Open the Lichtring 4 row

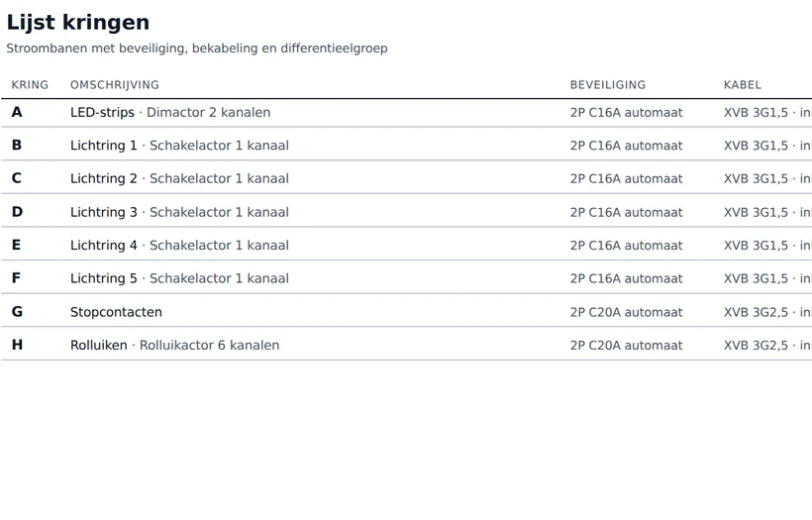pos(407,245)
